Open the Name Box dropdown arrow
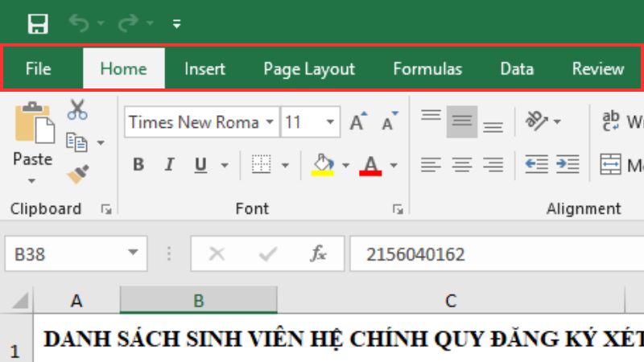Image resolution: width=644 pixels, height=362 pixels. (x=132, y=254)
